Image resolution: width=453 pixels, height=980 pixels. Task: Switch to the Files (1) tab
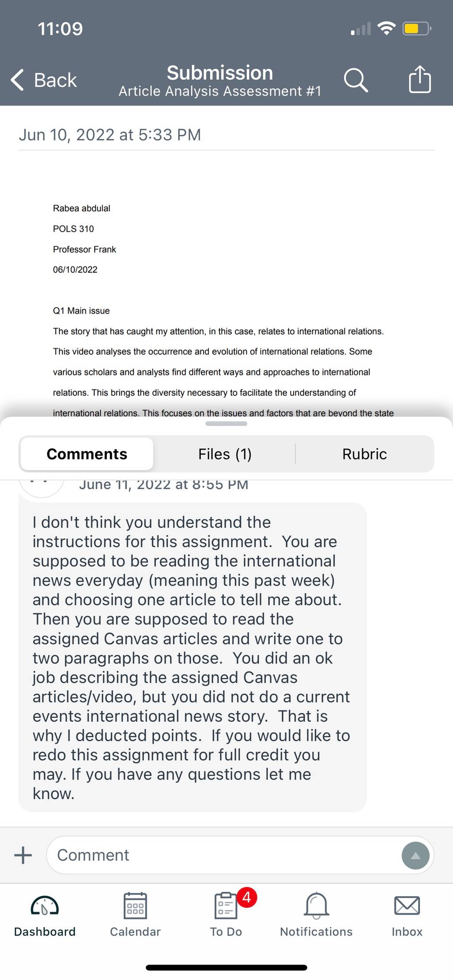tap(225, 454)
